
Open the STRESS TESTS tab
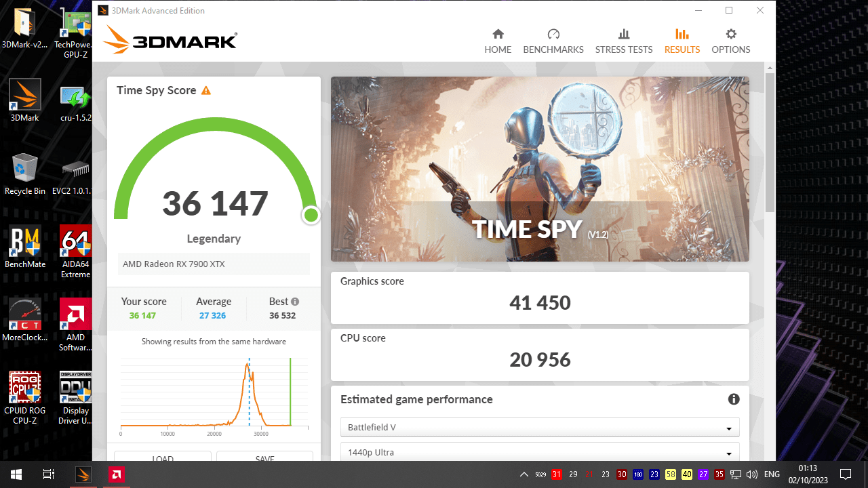point(624,41)
